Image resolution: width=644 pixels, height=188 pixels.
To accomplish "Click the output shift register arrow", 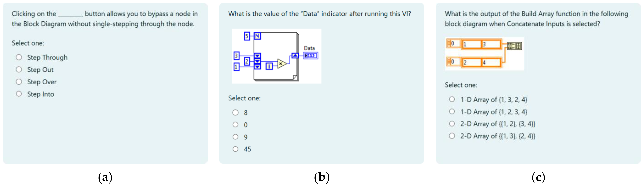I will pyautogui.click(x=295, y=55).
